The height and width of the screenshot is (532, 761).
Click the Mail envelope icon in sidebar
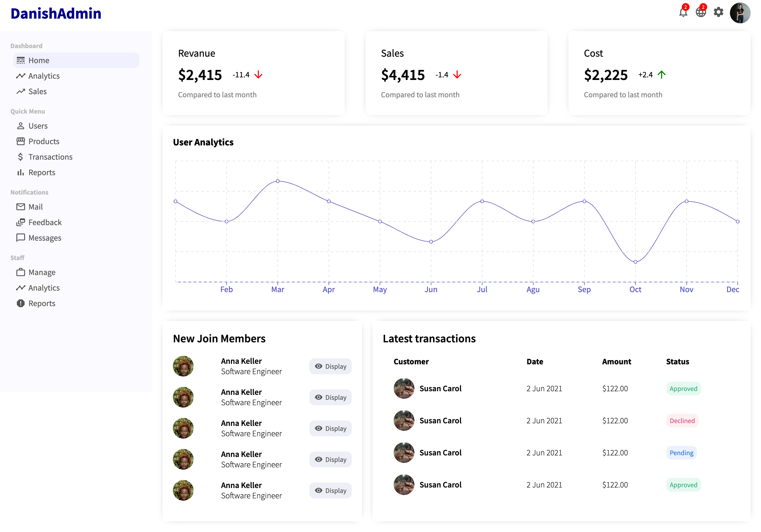(x=20, y=207)
